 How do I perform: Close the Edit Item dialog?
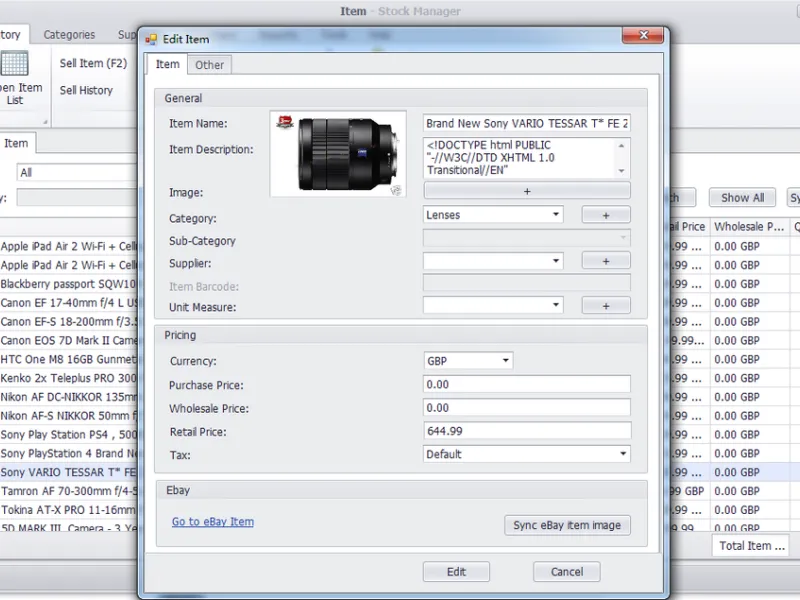coord(643,35)
